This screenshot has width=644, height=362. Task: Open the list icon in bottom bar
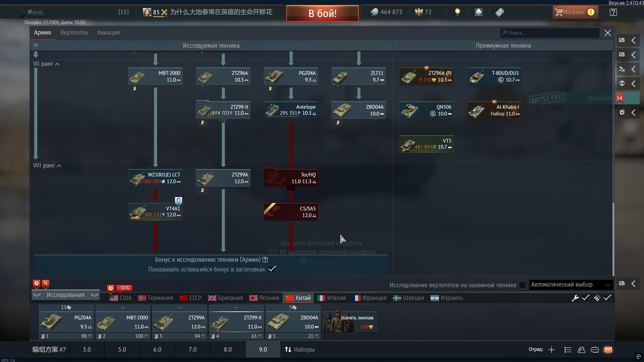tap(568, 350)
